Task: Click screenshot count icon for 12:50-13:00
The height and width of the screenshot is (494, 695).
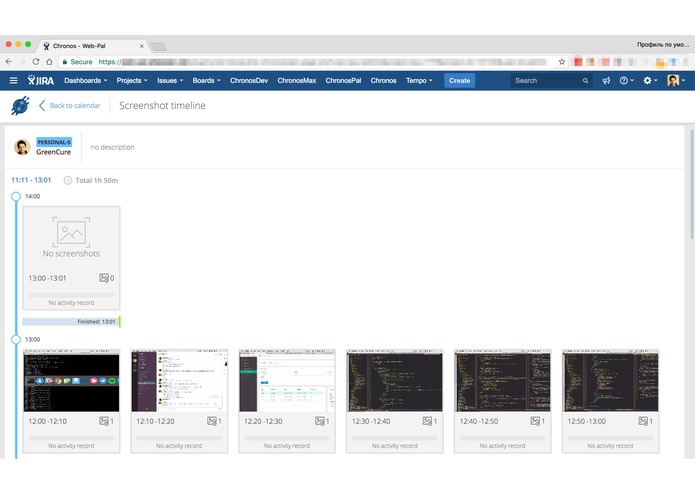Action: 643,421
